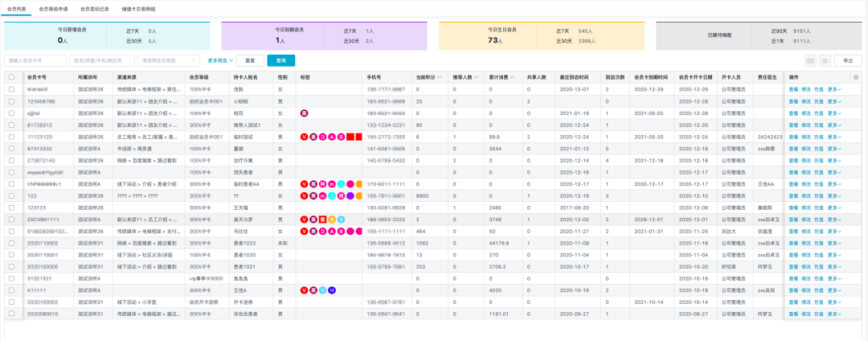Screen dimensions: 868x341
Task: Click the light blue V tag in 王佳A's row
Action: [323, 290]
